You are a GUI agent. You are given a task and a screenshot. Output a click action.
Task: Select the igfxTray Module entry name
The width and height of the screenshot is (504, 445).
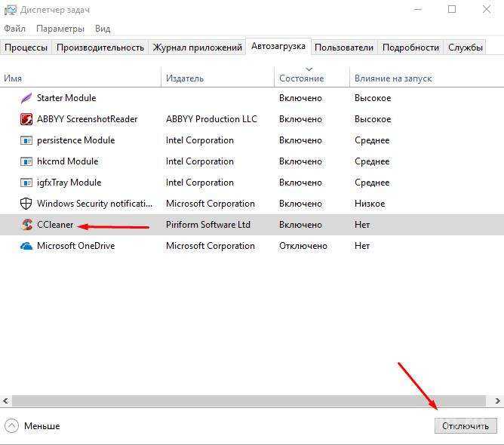[x=69, y=183]
